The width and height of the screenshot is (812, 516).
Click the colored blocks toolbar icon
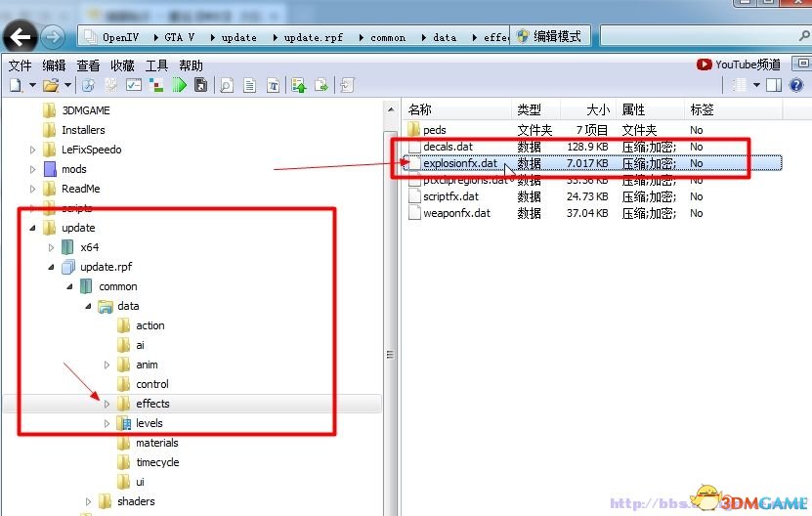(x=156, y=85)
